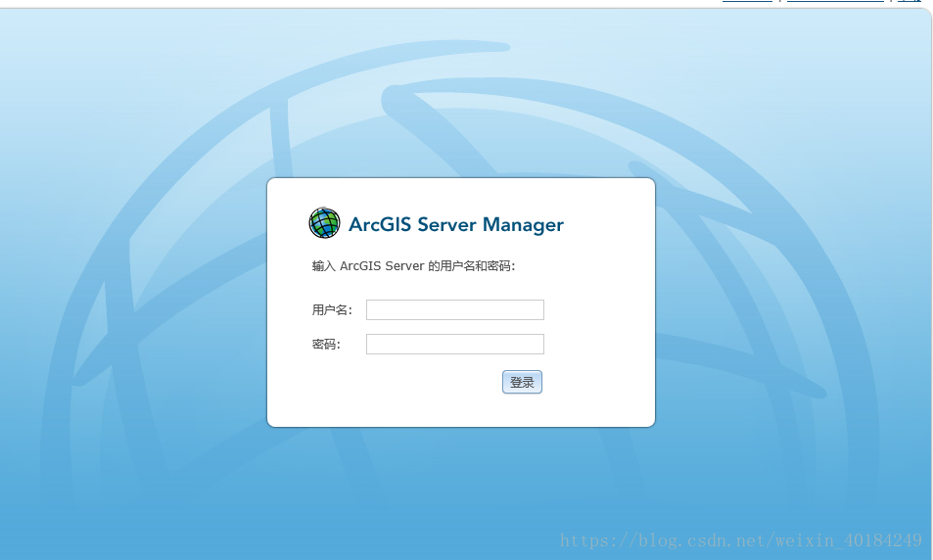Click the 密码: label
Screen dimensions: 933x560
click(326, 344)
